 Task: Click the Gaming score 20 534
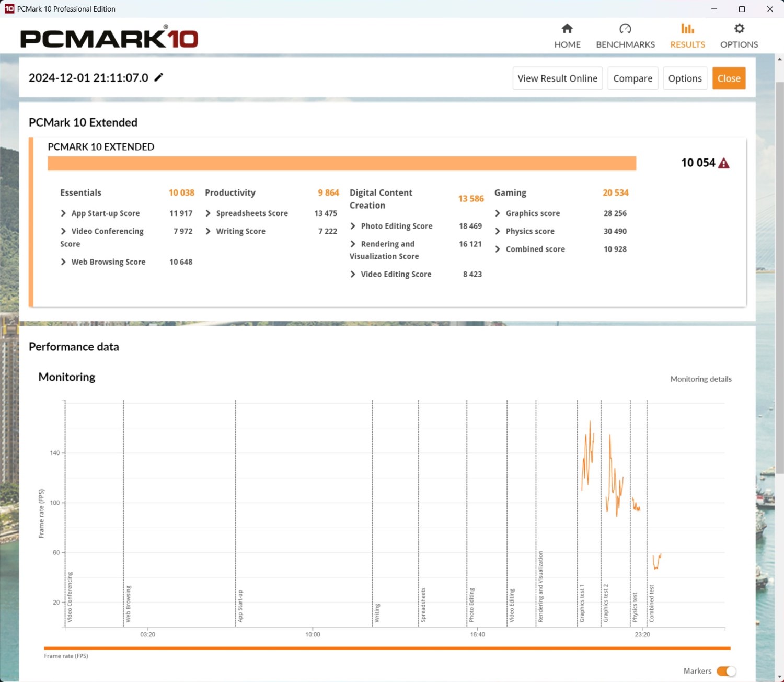616,193
